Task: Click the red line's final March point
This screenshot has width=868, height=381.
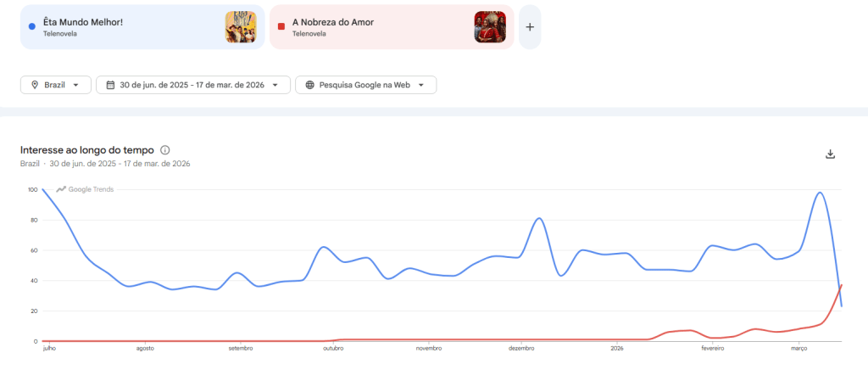Action: pyautogui.click(x=841, y=285)
